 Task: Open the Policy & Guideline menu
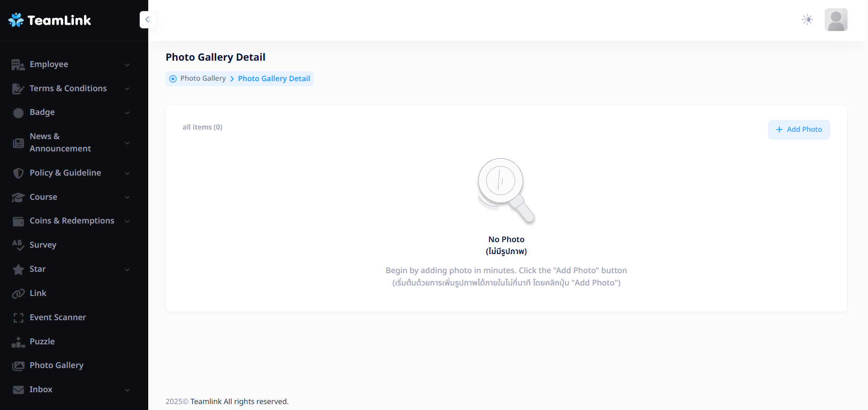tap(65, 173)
